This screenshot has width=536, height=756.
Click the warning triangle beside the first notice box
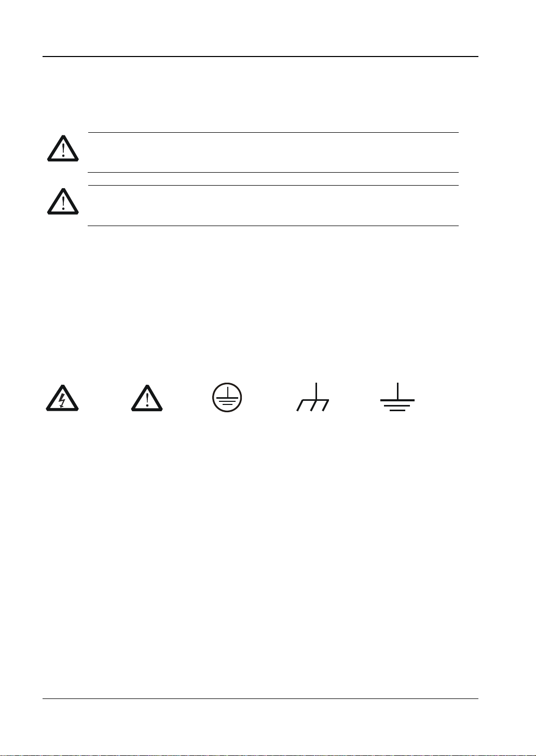[x=63, y=147]
